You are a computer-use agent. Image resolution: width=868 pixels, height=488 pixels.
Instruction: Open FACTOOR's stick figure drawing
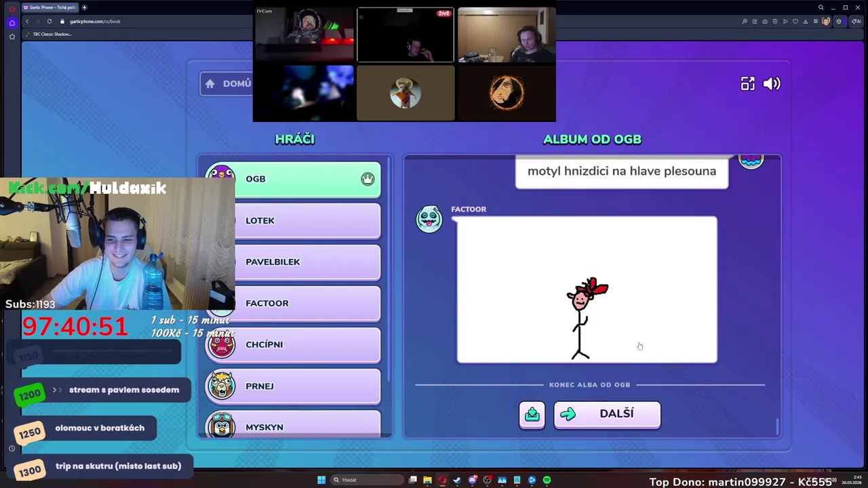point(587,289)
